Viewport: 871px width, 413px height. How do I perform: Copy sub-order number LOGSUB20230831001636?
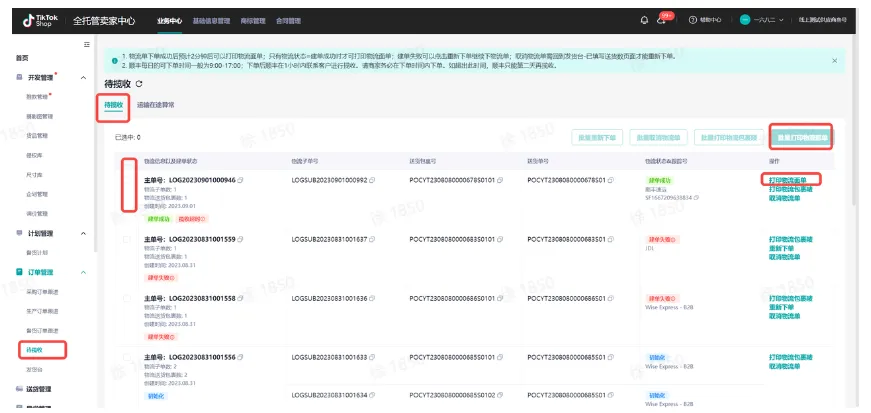372,298
